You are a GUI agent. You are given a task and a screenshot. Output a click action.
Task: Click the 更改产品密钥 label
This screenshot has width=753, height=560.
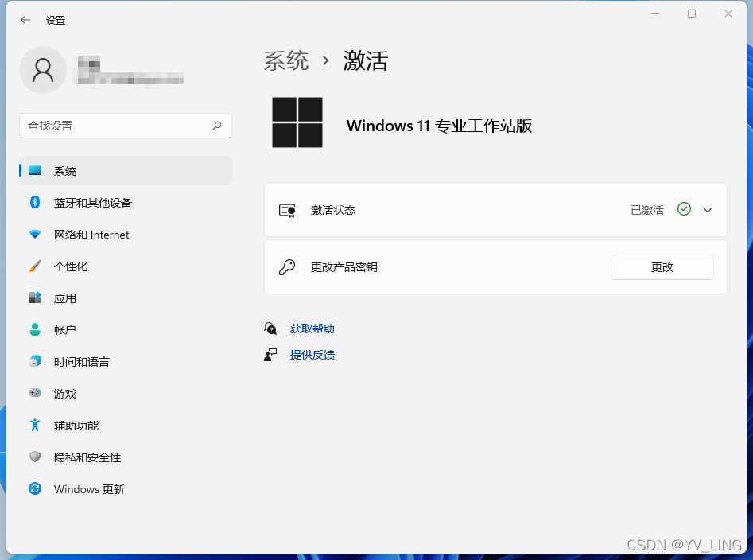[344, 267]
